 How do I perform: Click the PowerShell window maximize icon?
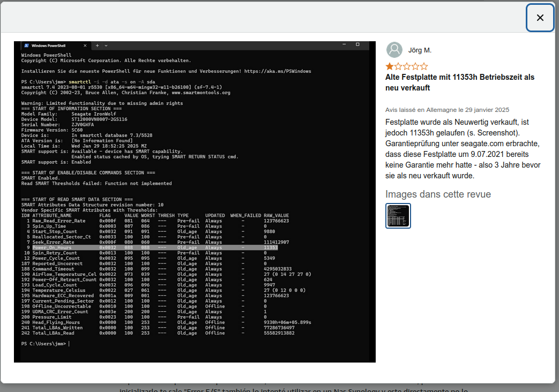point(357,44)
